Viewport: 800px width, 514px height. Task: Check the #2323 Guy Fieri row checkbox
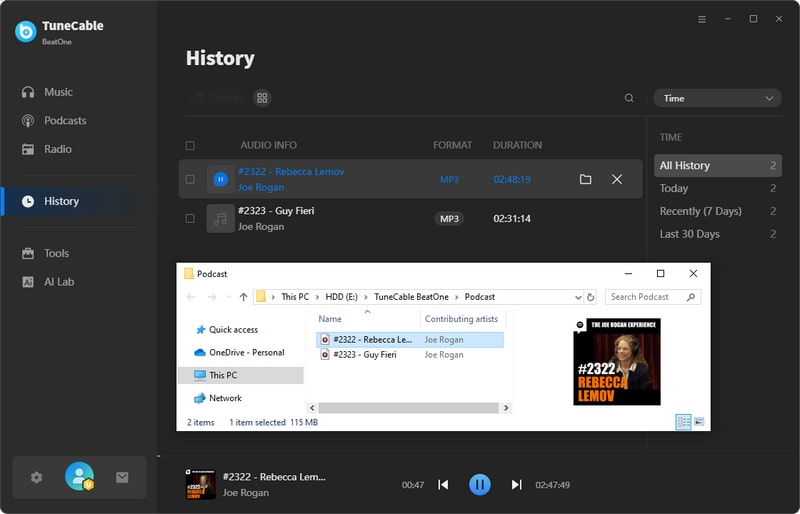(190, 218)
